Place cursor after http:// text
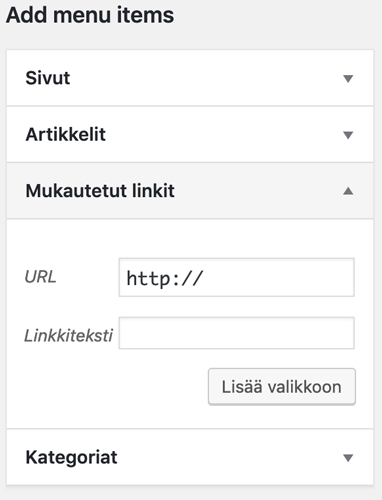This screenshot has width=382, height=500. tap(204, 277)
